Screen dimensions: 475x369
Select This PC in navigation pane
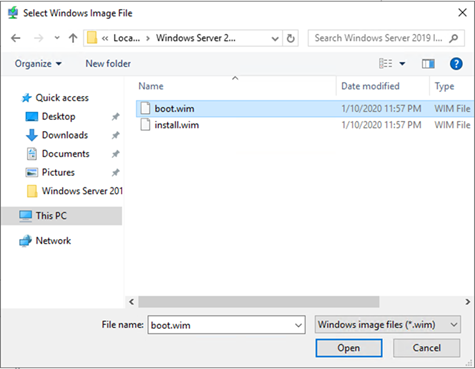click(62, 216)
